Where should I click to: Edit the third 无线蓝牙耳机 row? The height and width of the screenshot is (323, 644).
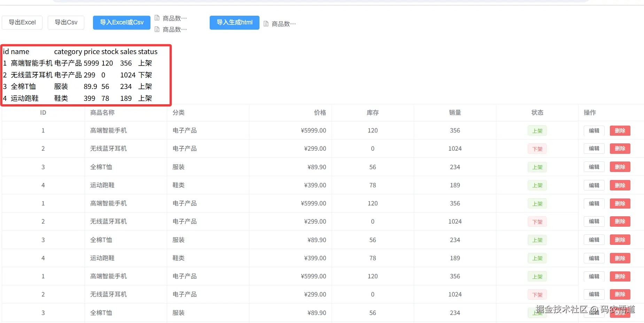(594, 294)
